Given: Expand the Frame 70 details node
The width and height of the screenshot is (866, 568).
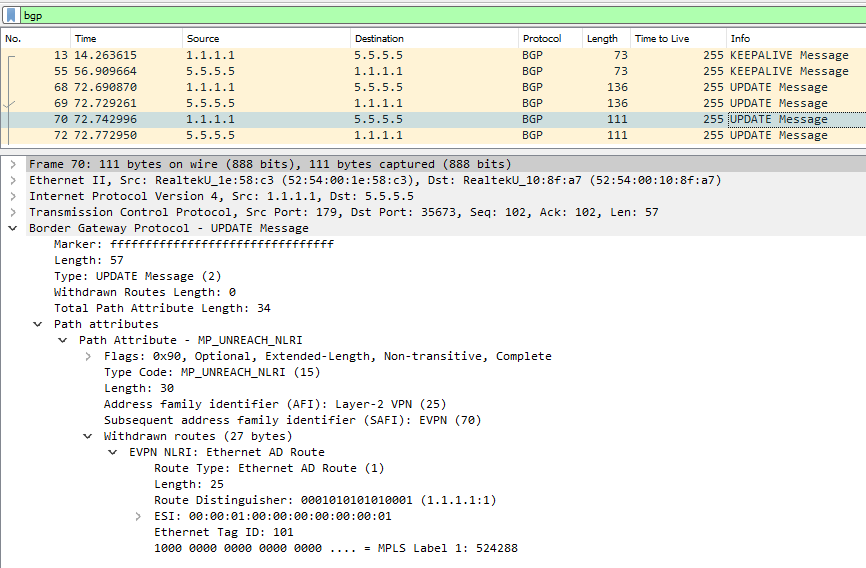Looking at the screenshot, I should coord(12,164).
